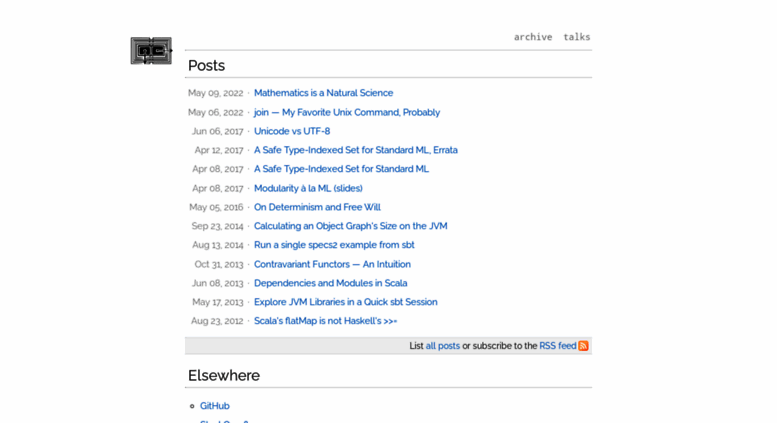This screenshot has width=777, height=423.
Task: Visit the GitHub link under Elsewhere
Action: [215, 406]
